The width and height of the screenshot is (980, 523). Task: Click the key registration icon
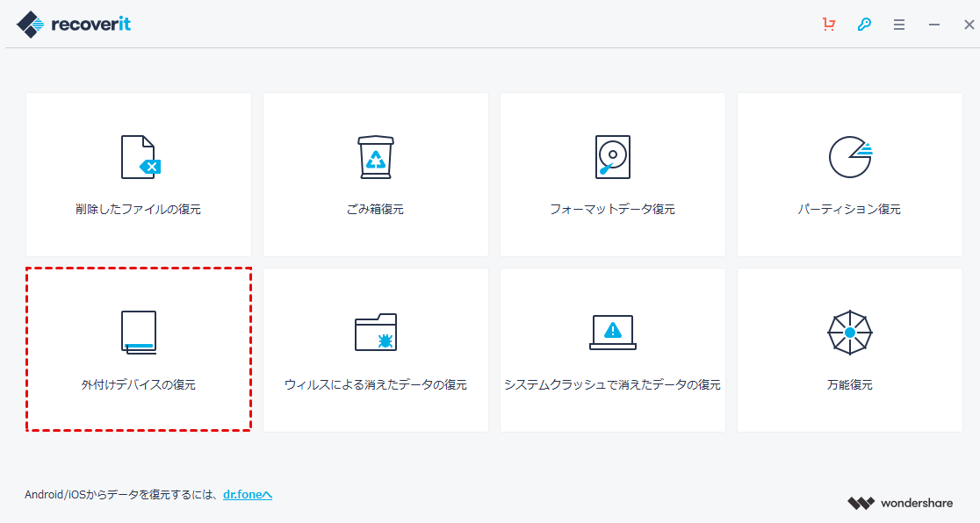click(864, 25)
